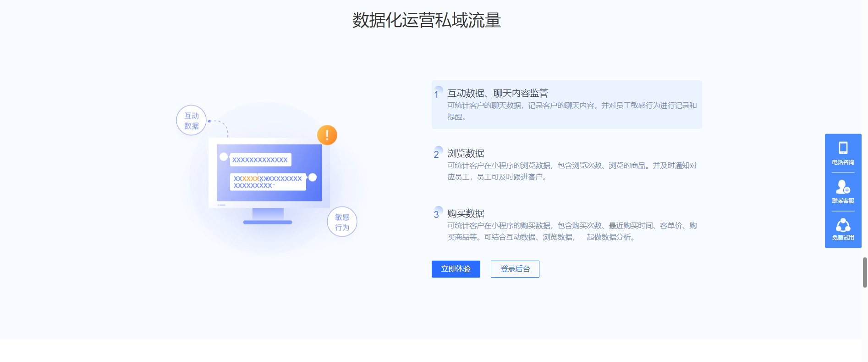868x362 pixels.
Task: Click the free trial icon
Action: click(x=843, y=225)
